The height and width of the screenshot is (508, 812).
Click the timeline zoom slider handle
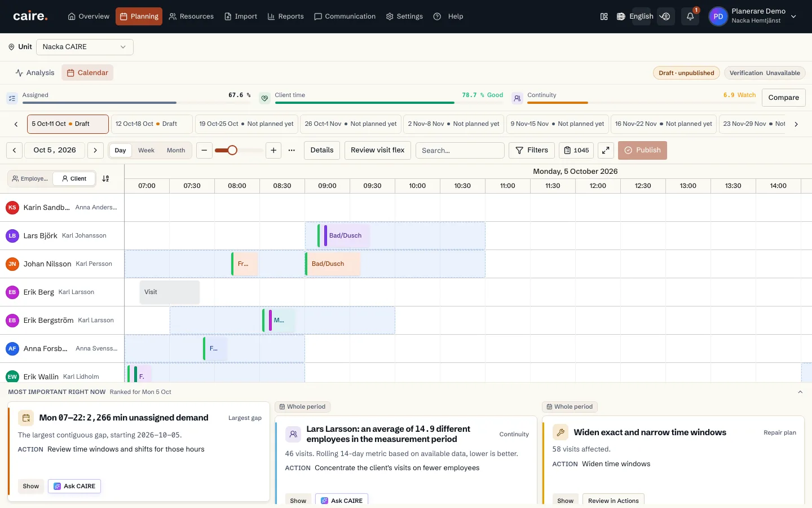pyautogui.click(x=232, y=150)
